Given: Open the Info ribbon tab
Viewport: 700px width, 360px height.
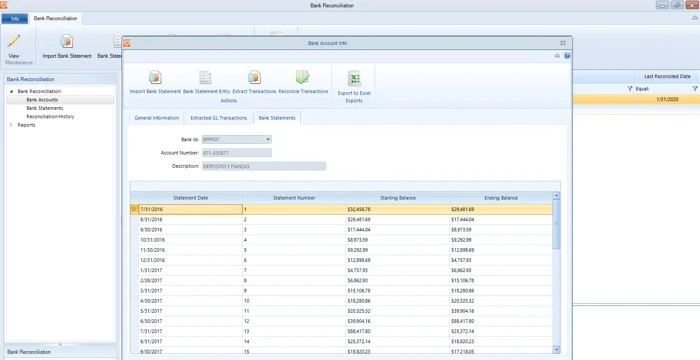Looking at the screenshot, I should pos(15,18).
